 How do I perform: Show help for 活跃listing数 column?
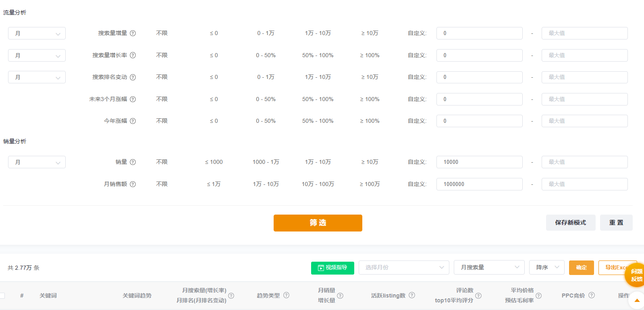tap(412, 295)
